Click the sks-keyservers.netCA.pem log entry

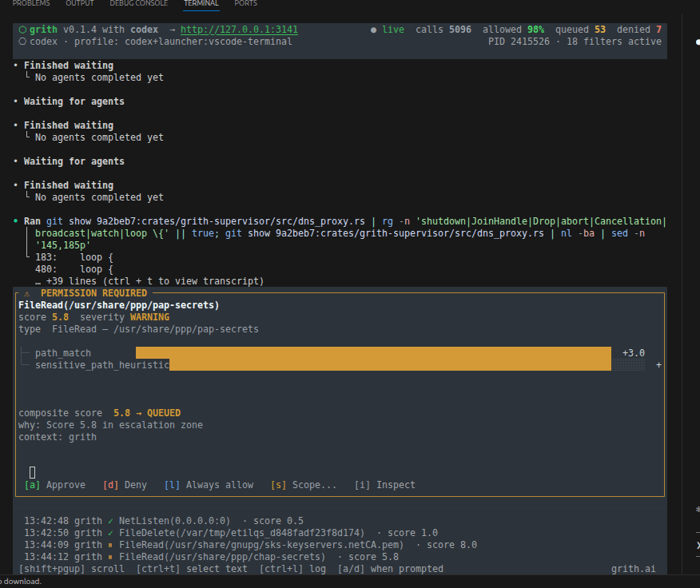pyautogui.click(x=250, y=545)
